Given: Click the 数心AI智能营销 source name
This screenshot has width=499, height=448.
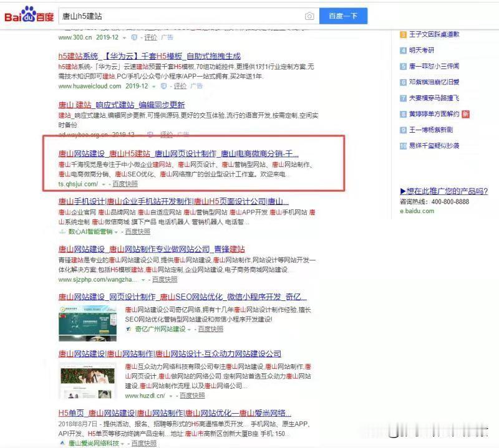Looking at the screenshot, I should point(90,231).
